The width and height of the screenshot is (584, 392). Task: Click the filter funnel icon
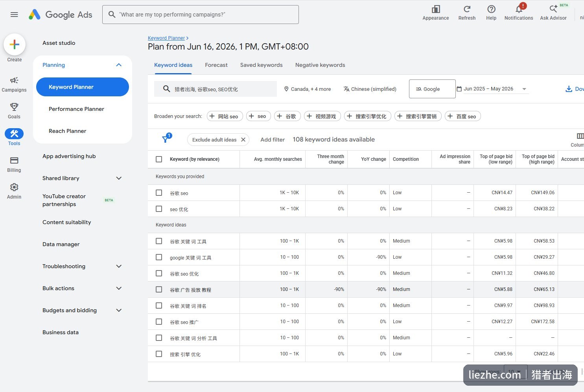click(166, 139)
